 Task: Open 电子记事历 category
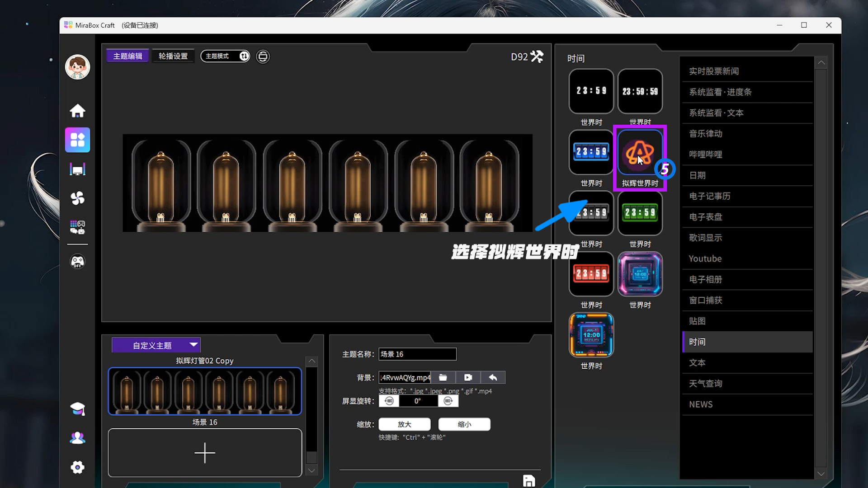point(747,196)
